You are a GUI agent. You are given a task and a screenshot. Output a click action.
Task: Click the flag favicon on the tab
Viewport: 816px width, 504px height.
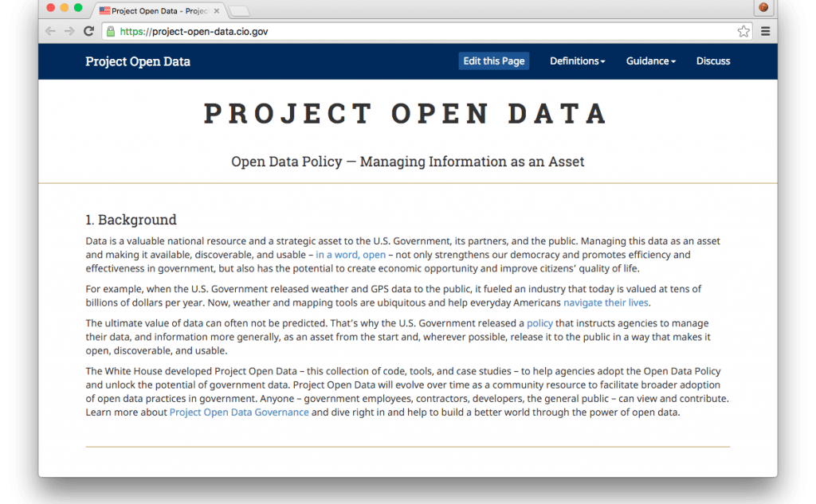click(104, 11)
